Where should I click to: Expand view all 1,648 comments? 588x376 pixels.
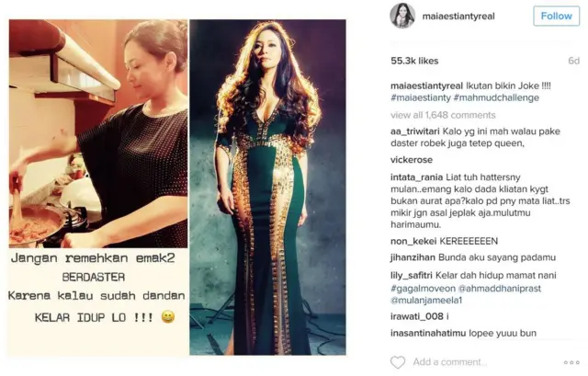coord(443,115)
